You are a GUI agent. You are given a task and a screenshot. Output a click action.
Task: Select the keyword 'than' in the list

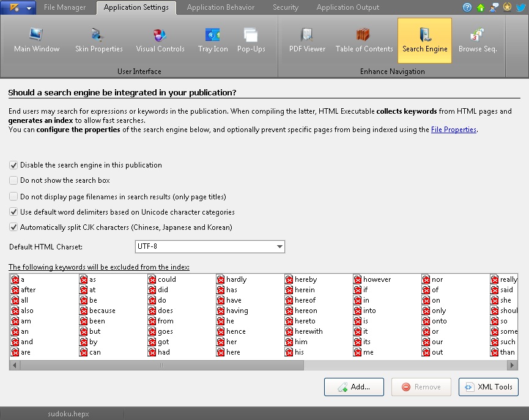tap(508, 352)
